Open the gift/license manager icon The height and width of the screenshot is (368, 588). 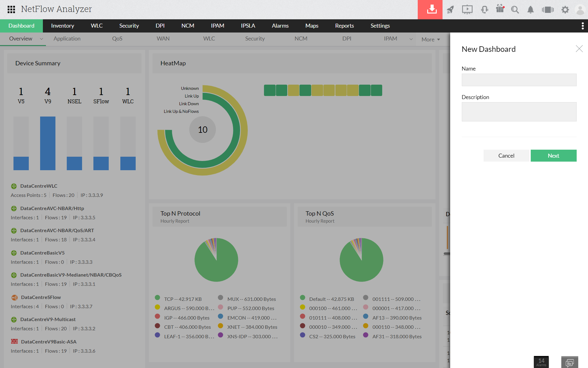tap(500, 9)
